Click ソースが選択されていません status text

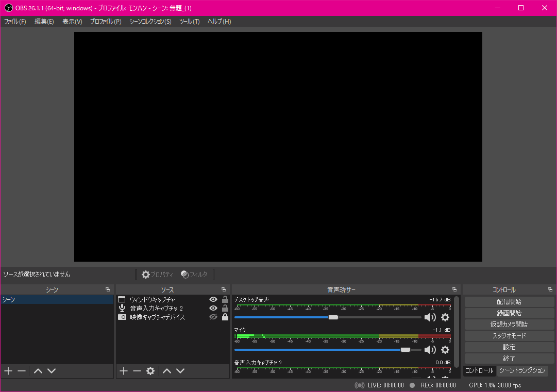(37, 275)
